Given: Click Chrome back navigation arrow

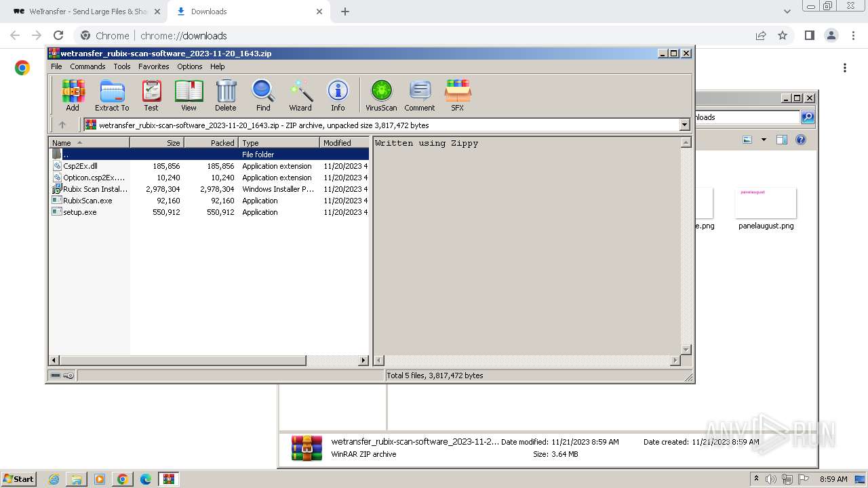Looking at the screenshot, I should tap(15, 35).
